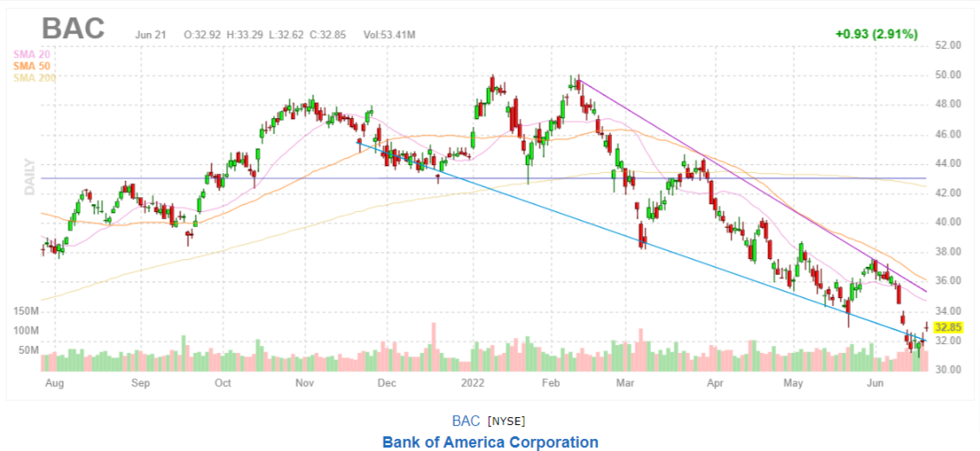This screenshot has width=980, height=451.
Task: Click the green +0.93 (2.91%) change
Action: tap(876, 34)
